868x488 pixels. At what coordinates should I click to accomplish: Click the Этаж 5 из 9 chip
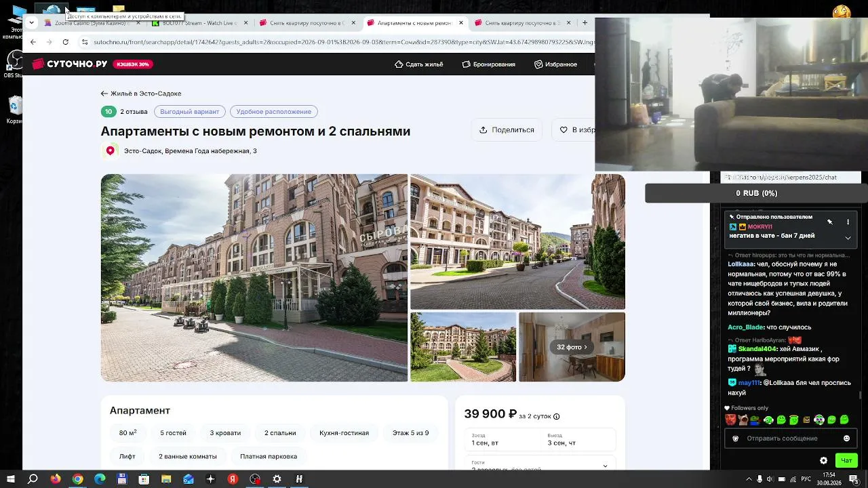tap(410, 433)
